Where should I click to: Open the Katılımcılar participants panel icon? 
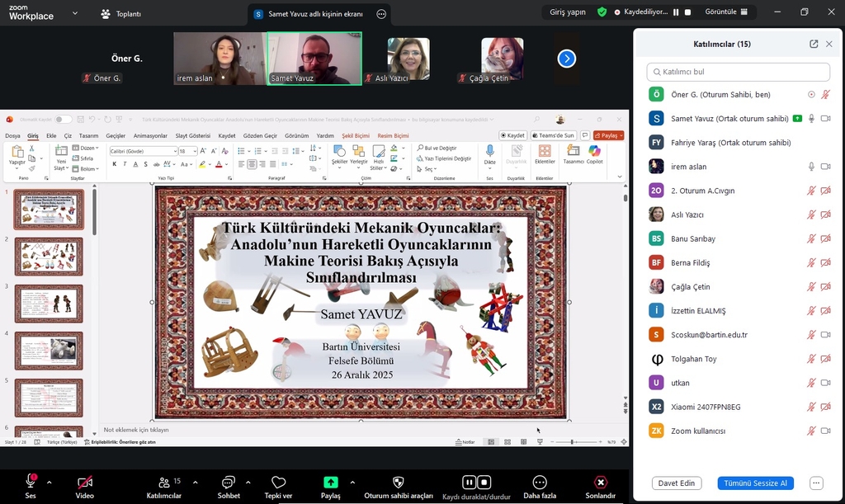(163, 483)
